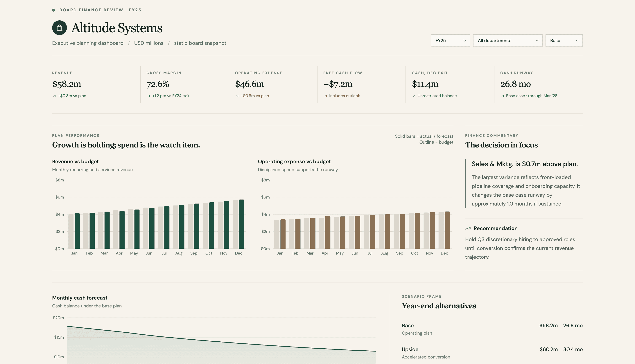Screen dimensions: 635x364
Task: Click the USD millions breadcrumb
Action: pyautogui.click(x=149, y=43)
